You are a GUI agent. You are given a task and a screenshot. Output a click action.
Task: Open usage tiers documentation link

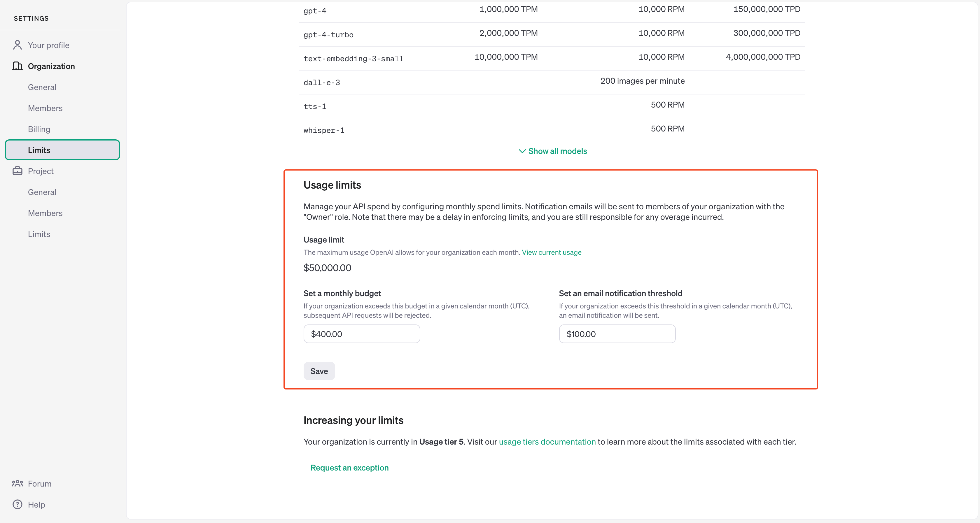[547, 442]
